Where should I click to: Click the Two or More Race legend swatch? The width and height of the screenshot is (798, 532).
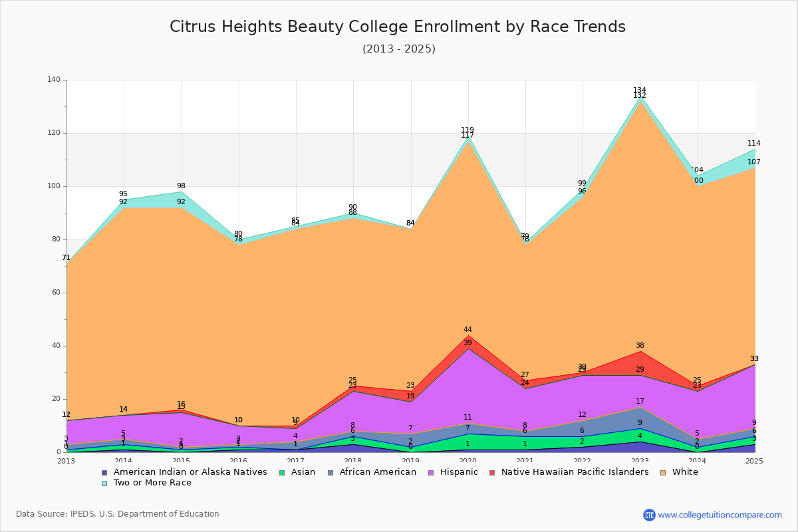point(104,483)
